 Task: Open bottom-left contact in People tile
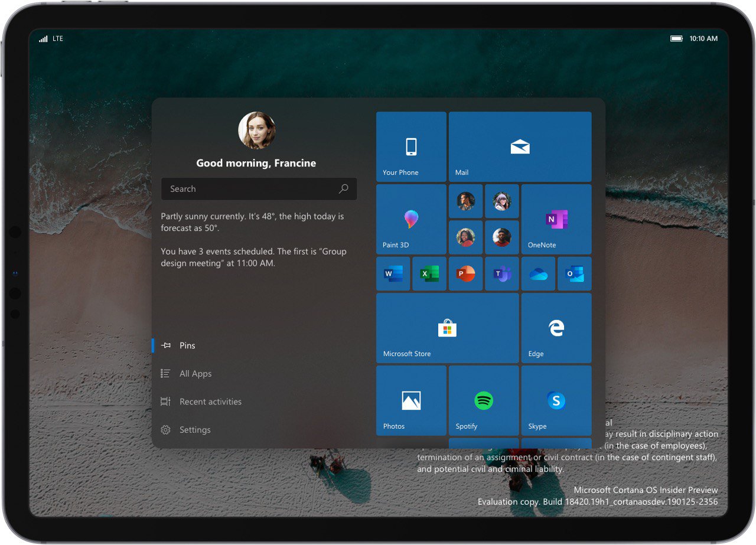pyautogui.click(x=465, y=237)
